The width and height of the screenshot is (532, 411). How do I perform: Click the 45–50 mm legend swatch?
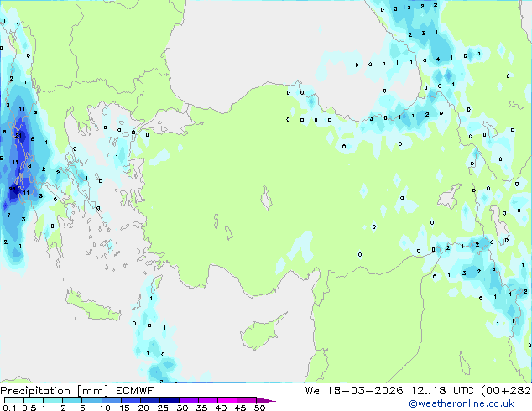[247, 400]
